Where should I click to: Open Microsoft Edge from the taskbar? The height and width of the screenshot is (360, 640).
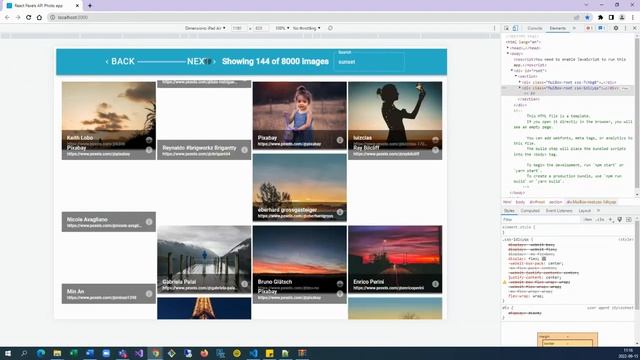(41, 353)
